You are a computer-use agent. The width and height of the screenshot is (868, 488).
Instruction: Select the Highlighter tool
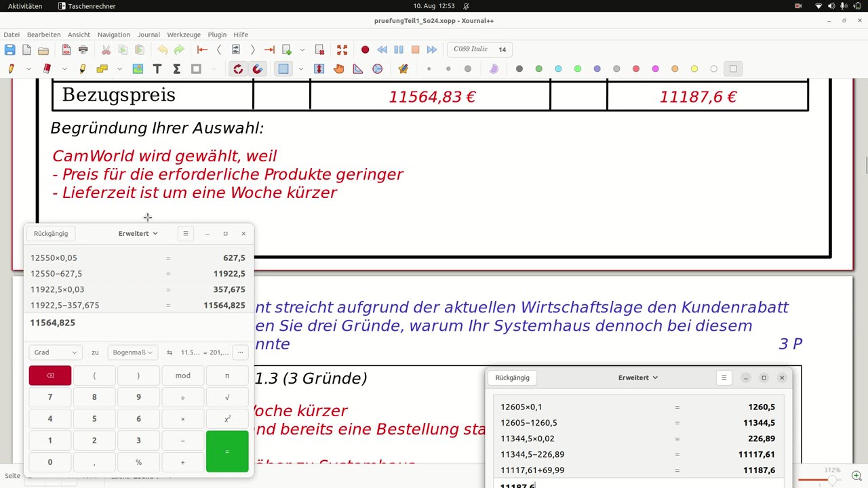[x=83, y=68]
